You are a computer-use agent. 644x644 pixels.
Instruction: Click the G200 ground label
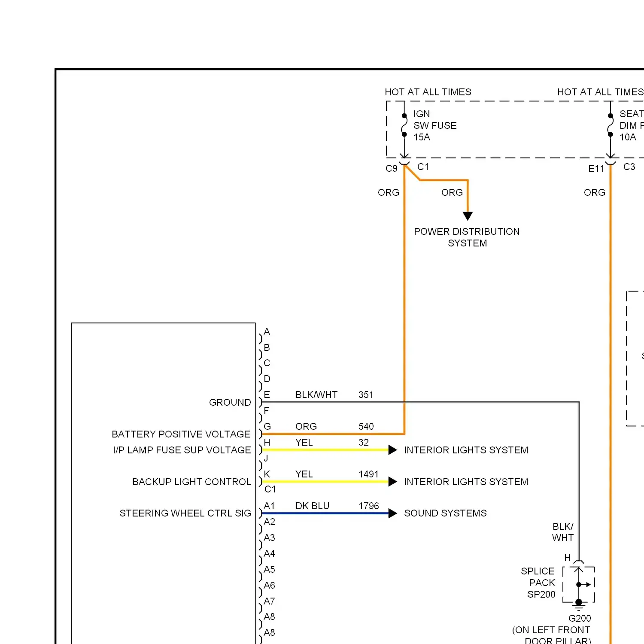(x=580, y=618)
